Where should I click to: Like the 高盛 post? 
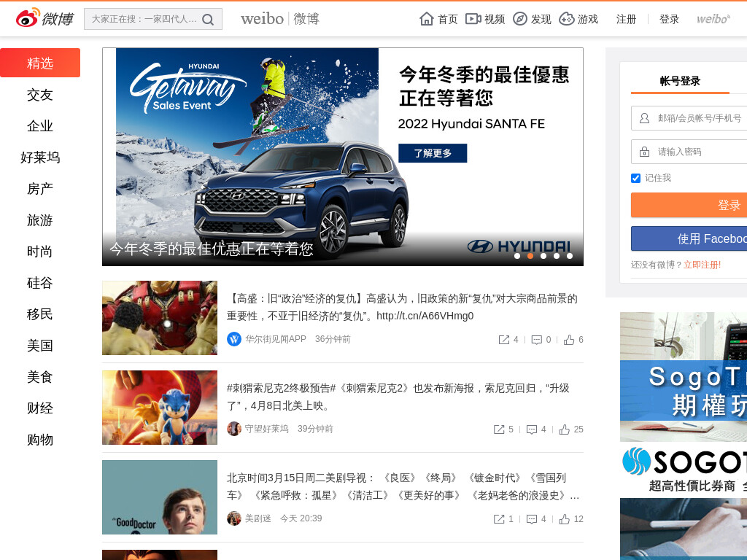[569, 340]
